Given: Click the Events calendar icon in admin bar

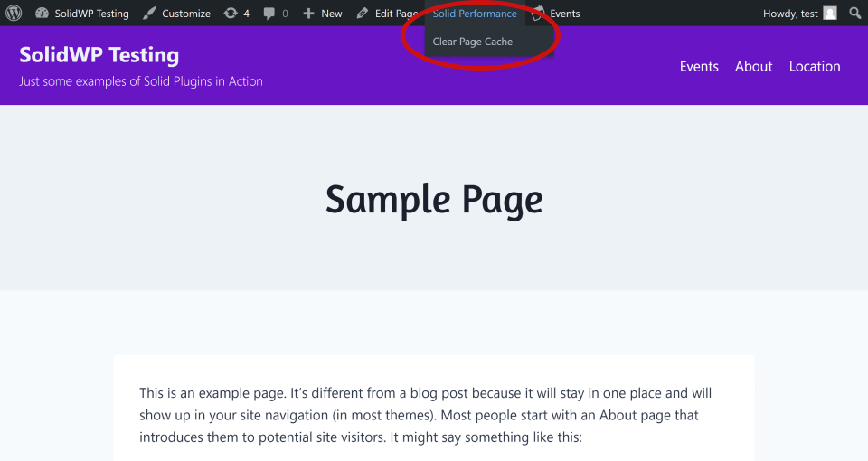Looking at the screenshot, I should (539, 14).
